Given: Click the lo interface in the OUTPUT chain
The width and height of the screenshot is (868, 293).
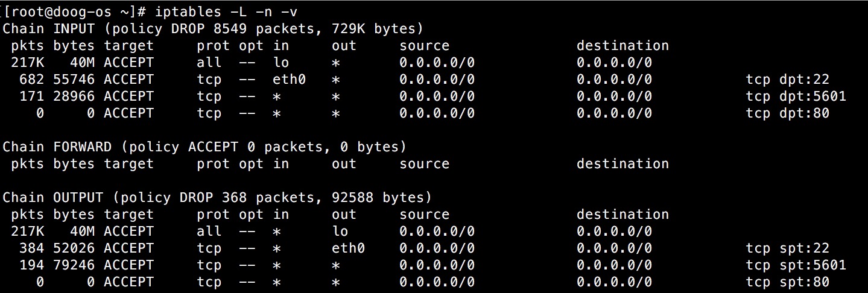Looking at the screenshot, I should coord(340,231).
